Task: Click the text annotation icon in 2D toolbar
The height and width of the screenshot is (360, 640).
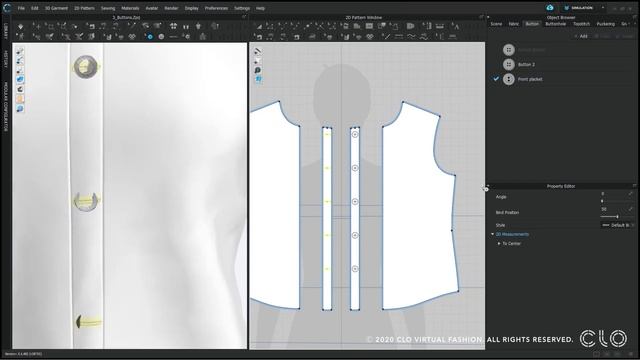Action: (x=456, y=26)
